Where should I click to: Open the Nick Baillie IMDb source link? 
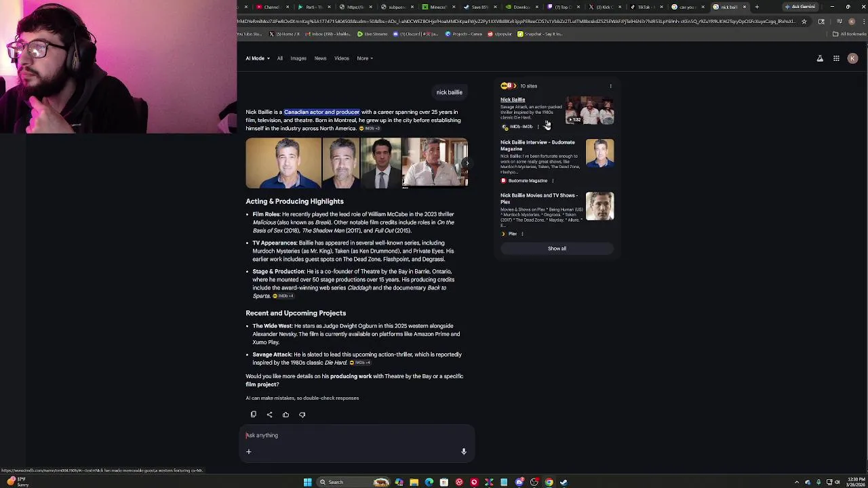tap(513, 100)
